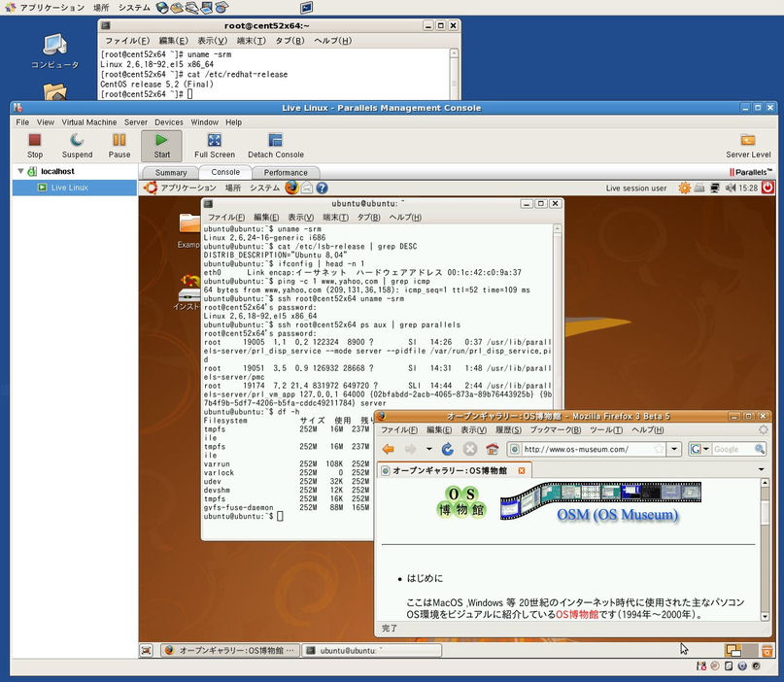Open アプリケーション menu in CentOS top panel

(52, 8)
